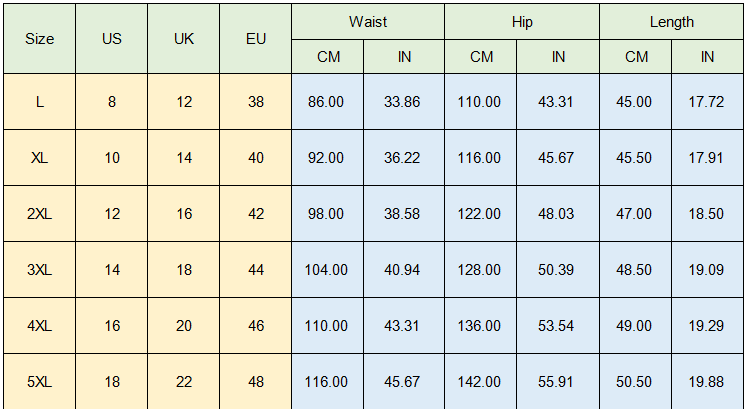Click the Size column header
The image size is (744, 409).
(39, 39)
